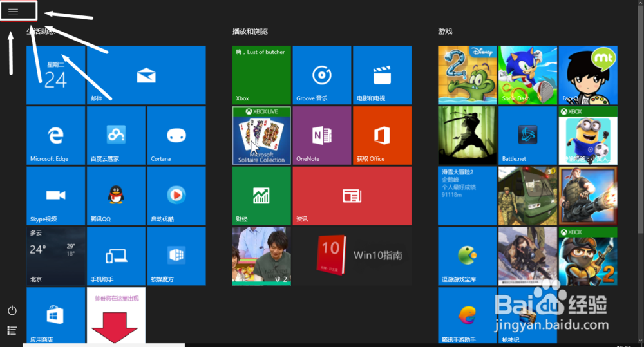The image size is (644, 347).
Task: Launch Groove 音乐 tile
Action: click(x=322, y=75)
